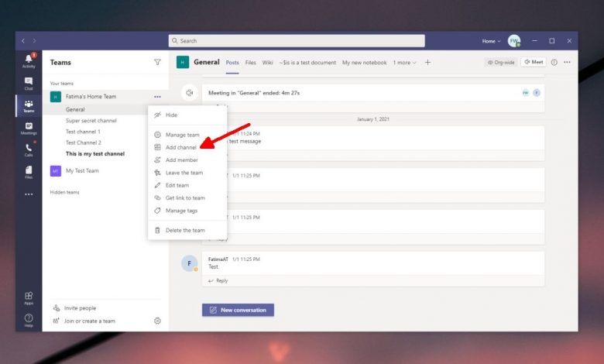Viewport: 604px width, 364px height.
Task: Switch to the Posts tab
Action: pos(232,63)
